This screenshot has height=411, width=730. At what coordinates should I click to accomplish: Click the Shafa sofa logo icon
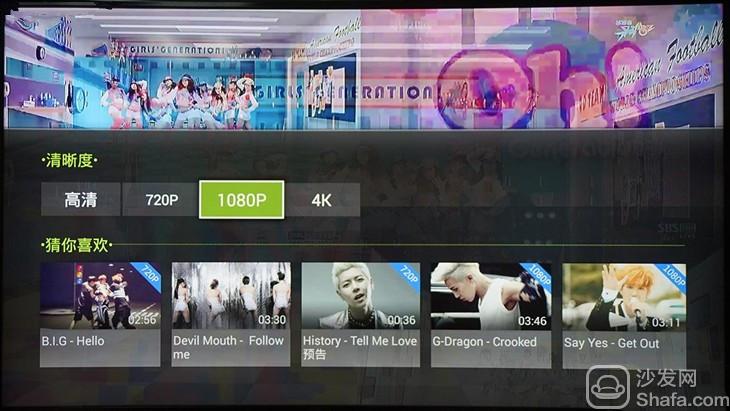[608, 386]
